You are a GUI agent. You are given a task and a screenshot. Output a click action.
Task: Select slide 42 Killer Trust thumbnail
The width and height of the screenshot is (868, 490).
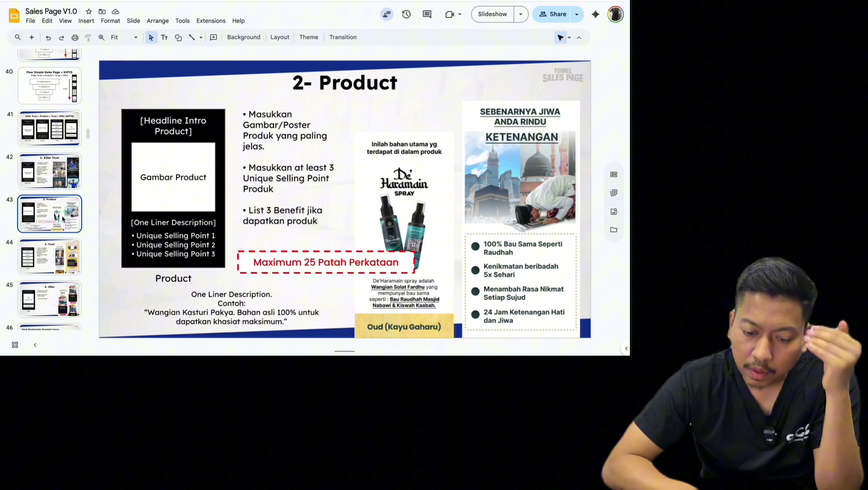[x=49, y=171]
